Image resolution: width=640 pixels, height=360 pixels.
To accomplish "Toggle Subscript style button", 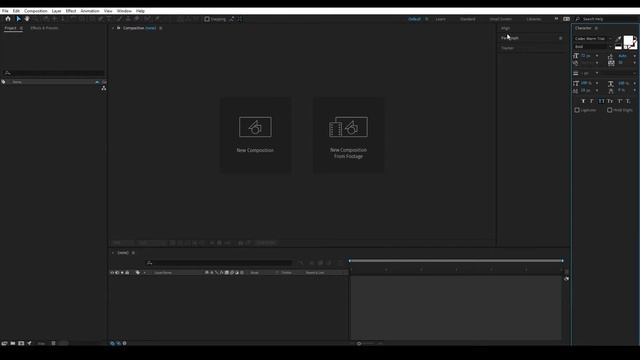I will pos(628,101).
